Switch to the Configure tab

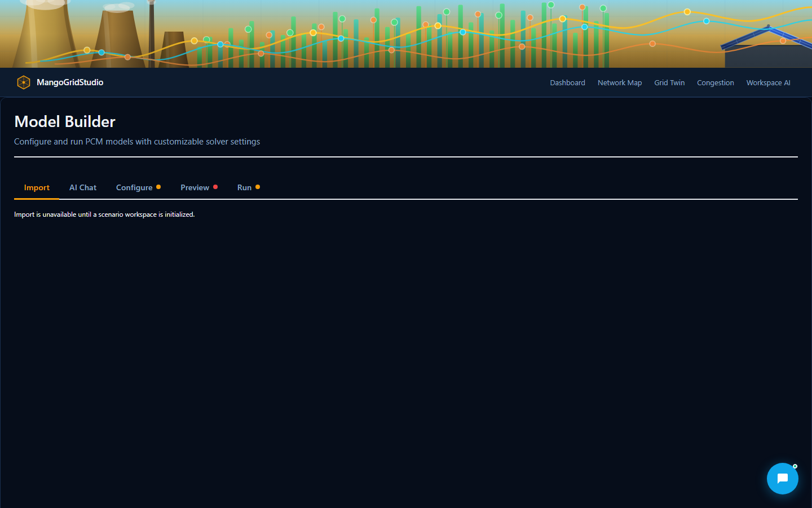tap(138, 187)
